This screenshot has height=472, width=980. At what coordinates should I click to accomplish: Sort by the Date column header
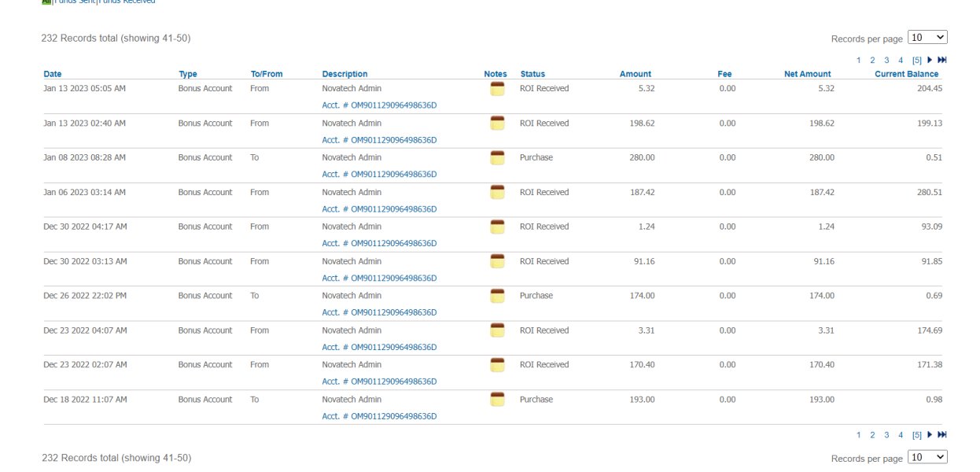[53, 74]
